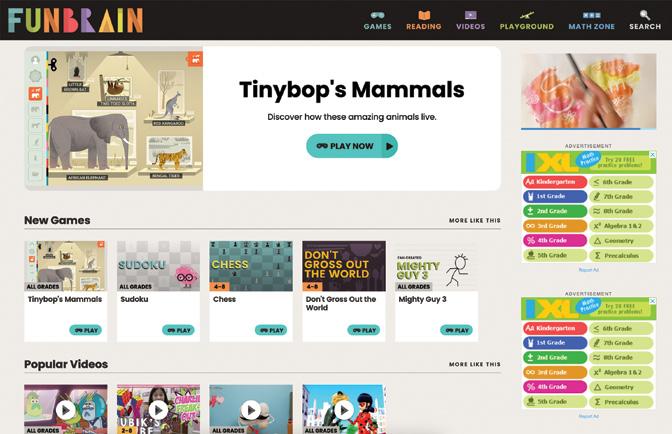Click the Funbrain logo
Viewport: 672px width, 434px height.
click(75, 20)
